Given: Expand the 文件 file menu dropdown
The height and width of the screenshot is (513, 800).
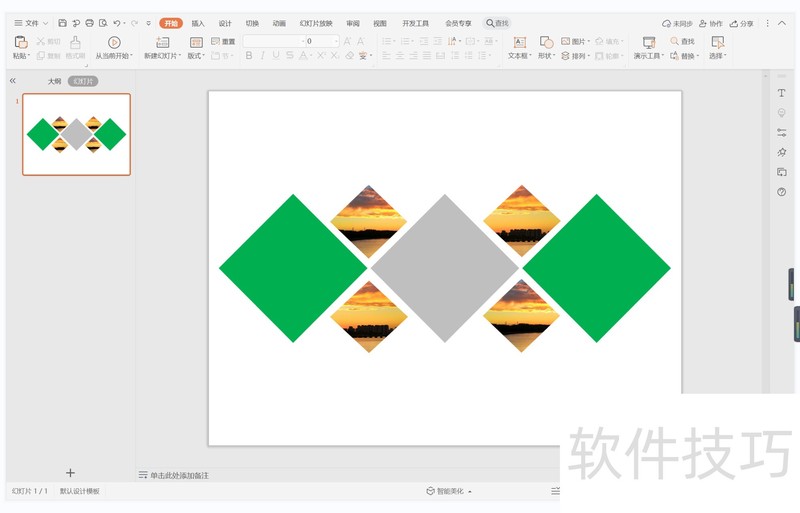Looking at the screenshot, I should [x=30, y=23].
